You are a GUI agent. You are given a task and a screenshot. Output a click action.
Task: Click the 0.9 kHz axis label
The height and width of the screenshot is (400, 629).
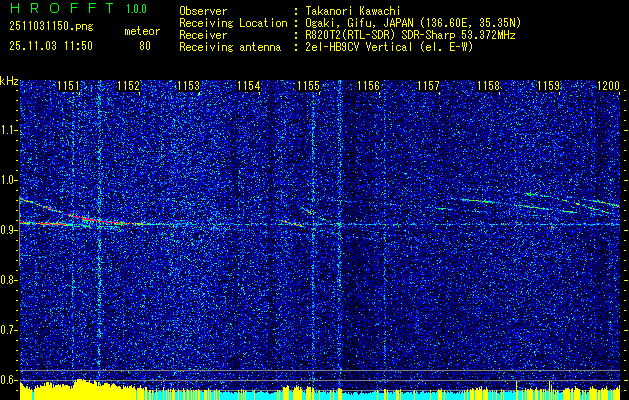(9, 230)
